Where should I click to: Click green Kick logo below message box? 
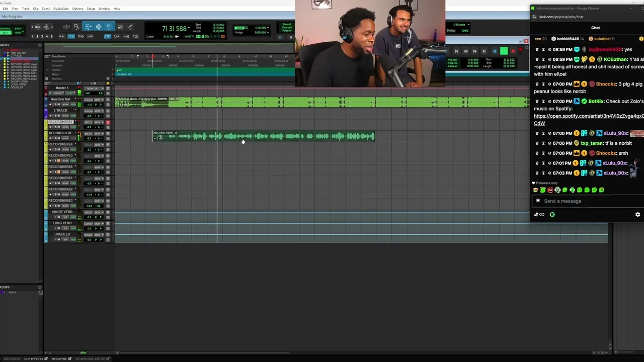click(552, 214)
